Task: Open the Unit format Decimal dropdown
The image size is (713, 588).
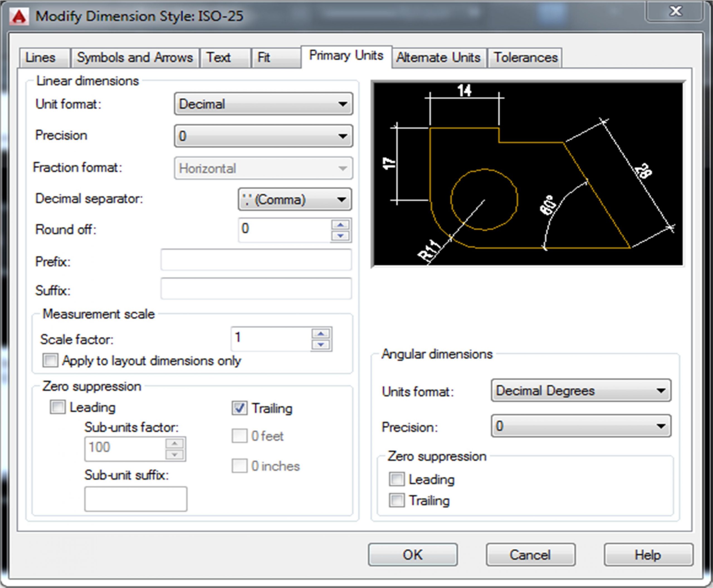Action: tap(263, 104)
